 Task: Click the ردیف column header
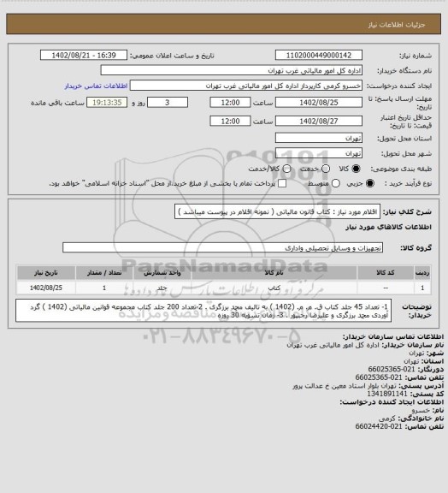pos(422,272)
